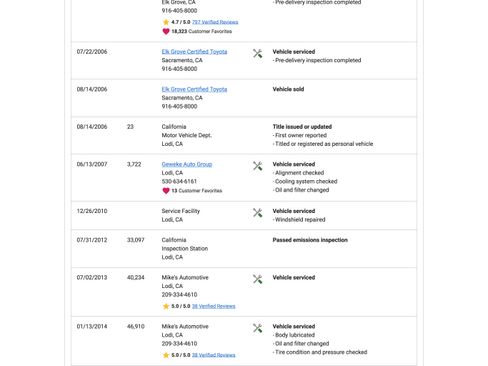The height and width of the screenshot is (366, 488).
Task: Click the Vehicle sold record text
Action: [x=288, y=89]
